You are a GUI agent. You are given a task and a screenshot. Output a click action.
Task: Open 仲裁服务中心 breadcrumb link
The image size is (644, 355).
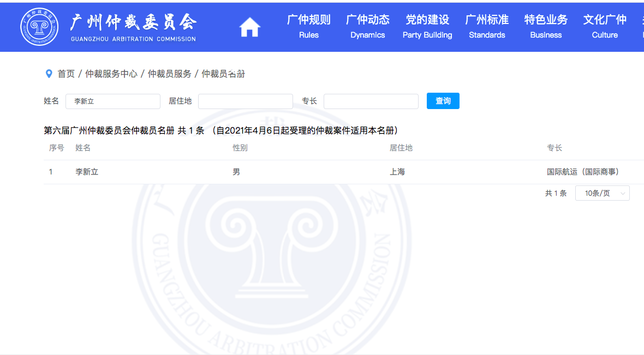[x=111, y=74]
